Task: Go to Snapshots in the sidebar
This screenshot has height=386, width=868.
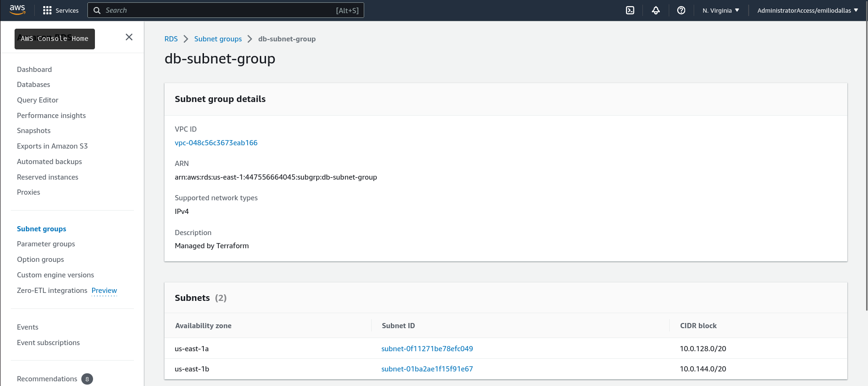Action: tap(34, 131)
